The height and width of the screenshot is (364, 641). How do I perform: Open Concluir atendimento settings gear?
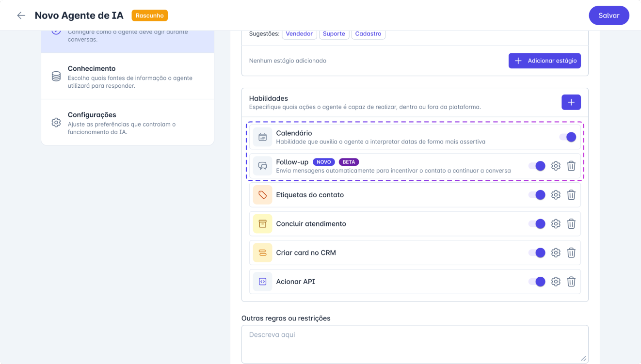pos(556,224)
